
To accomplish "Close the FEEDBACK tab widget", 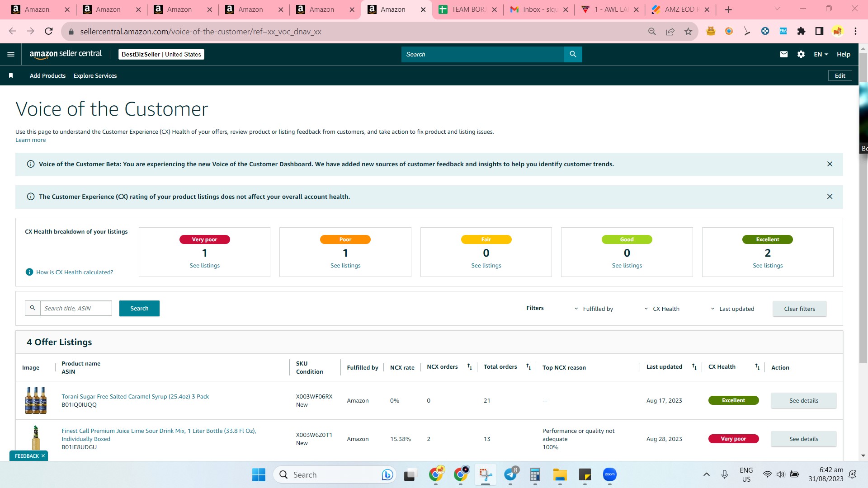I will [x=43, y=456].
